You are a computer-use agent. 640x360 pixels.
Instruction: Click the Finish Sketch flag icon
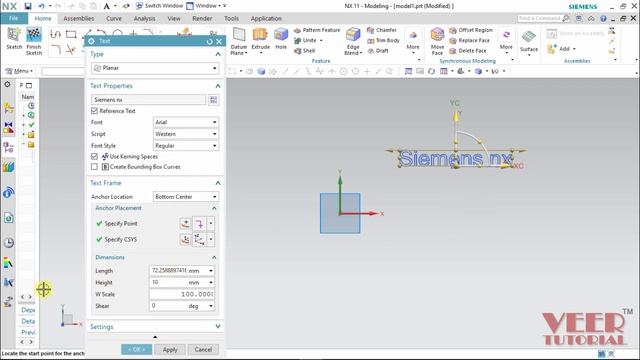[x=34, y=35]
